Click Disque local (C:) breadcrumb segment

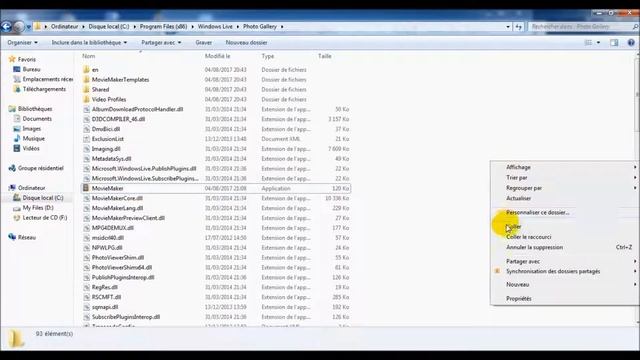109,27
